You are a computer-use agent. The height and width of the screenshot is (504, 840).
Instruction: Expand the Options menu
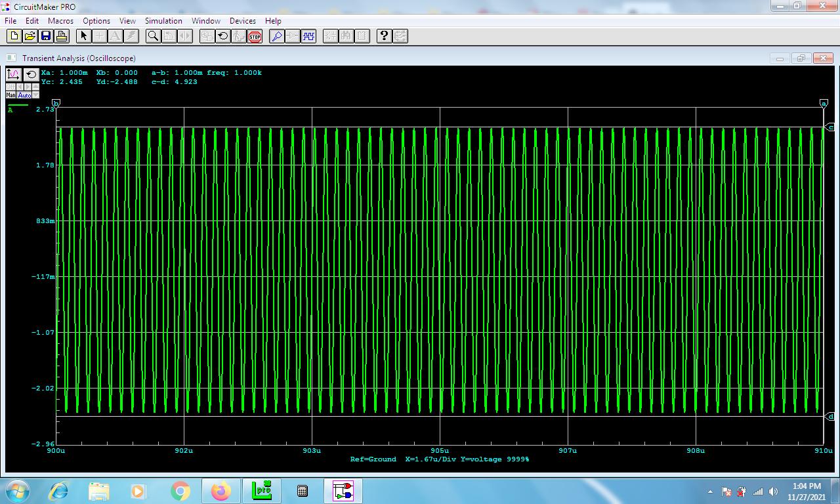96,21
